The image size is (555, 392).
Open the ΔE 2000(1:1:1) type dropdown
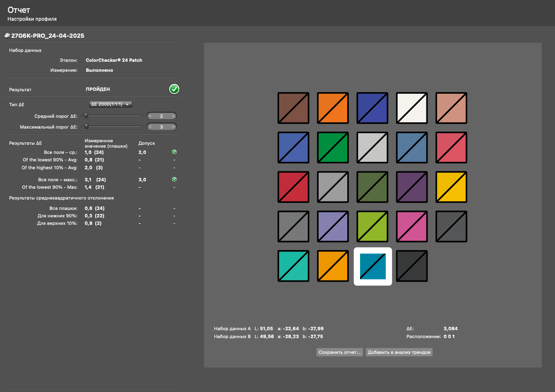111,105
